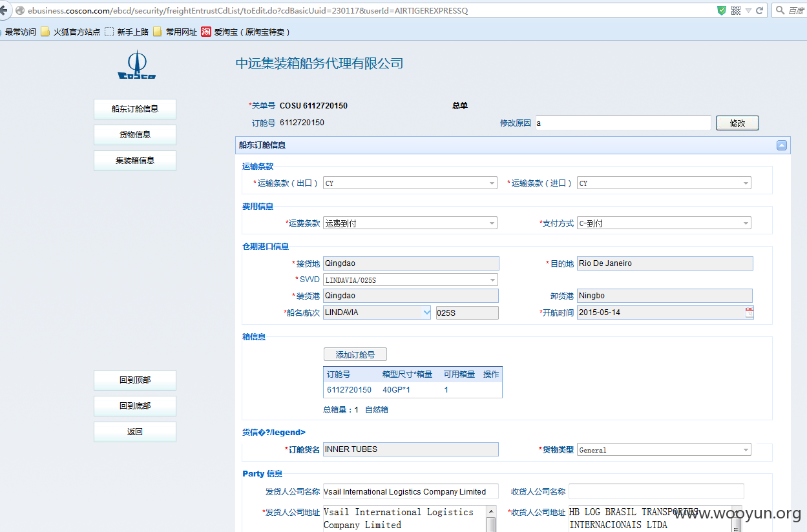
Task: Click the 操作 column header
Action: pos(491,374)
